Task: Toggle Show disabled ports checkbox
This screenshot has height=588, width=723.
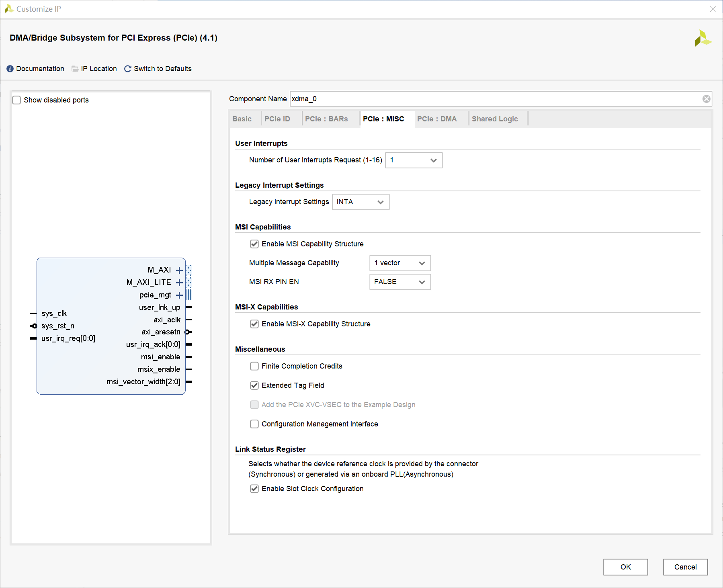Action: pos(16,100)
